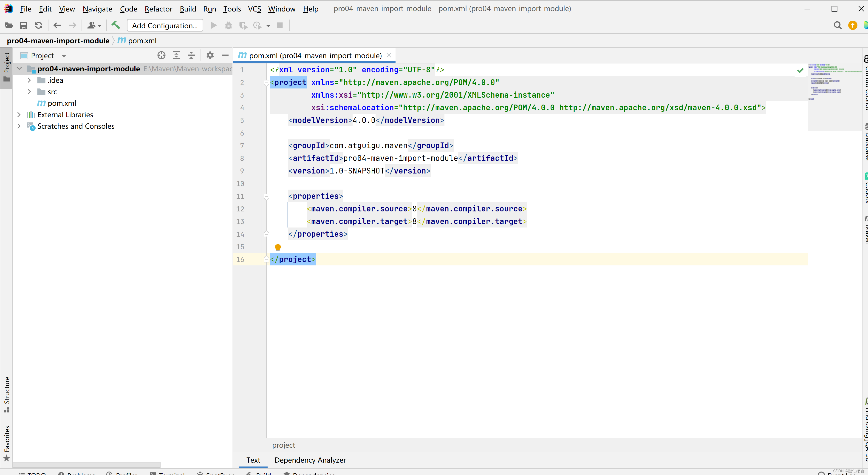Click the Stop square icon
The image size is (868, 475).
(x=280, y=26)
